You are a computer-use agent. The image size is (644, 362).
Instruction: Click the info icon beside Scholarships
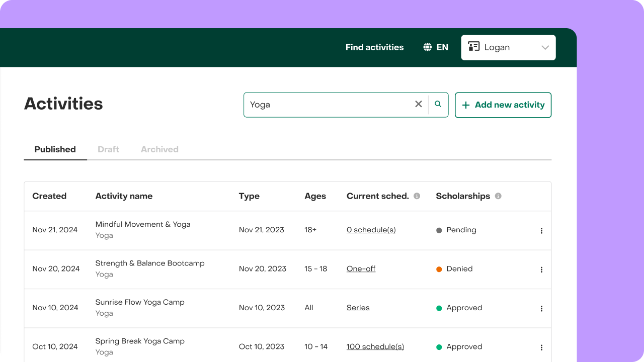[x=498, y=196]
